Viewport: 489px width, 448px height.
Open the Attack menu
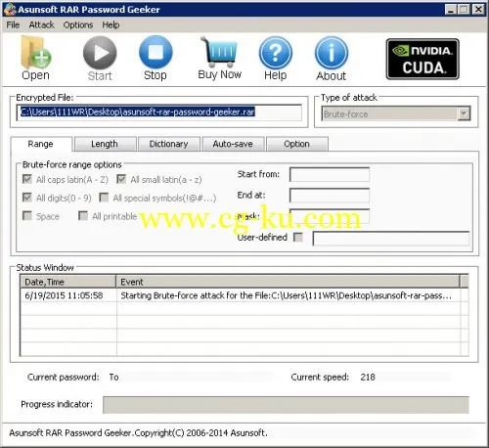click(41, 24)
